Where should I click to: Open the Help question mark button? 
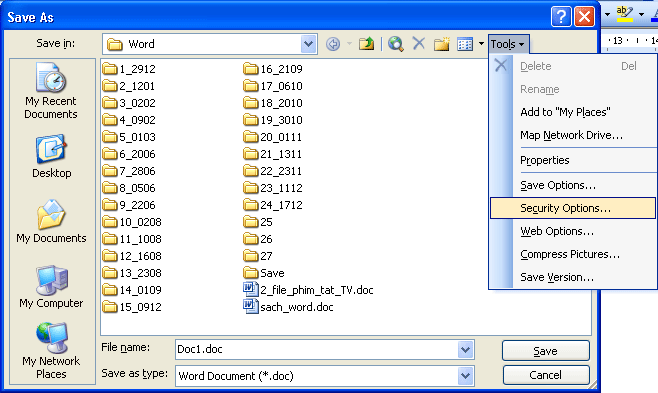coord(561,17)
